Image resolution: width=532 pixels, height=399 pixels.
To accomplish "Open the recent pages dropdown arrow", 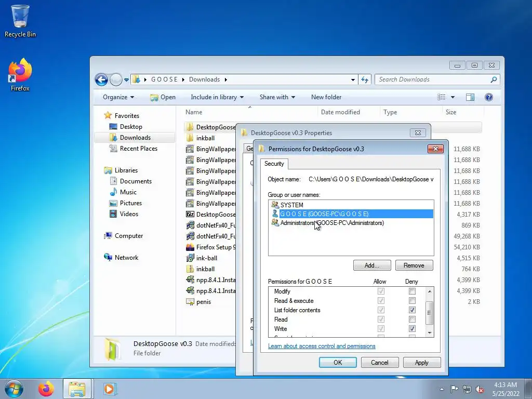I will pyautogui.click(x=126, y=79).
